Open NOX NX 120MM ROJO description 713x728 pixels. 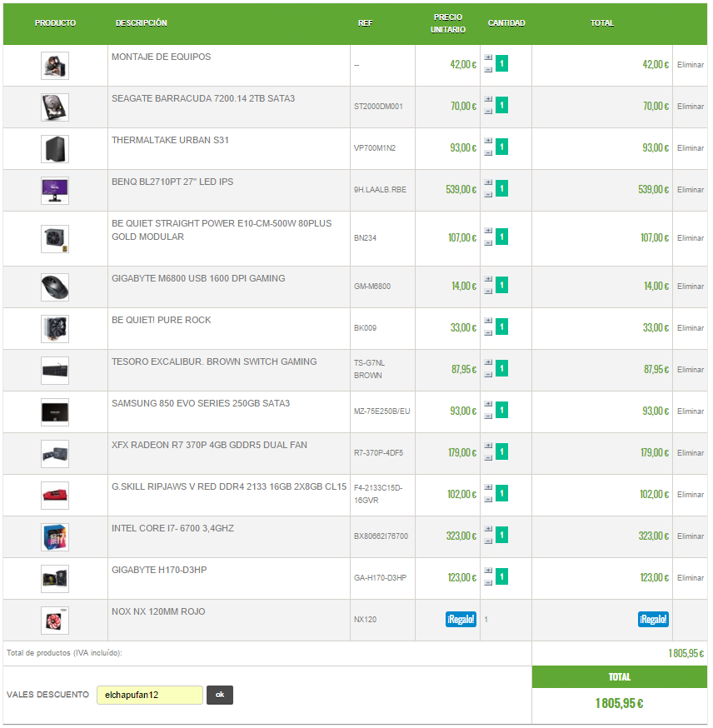coord(158,611)
